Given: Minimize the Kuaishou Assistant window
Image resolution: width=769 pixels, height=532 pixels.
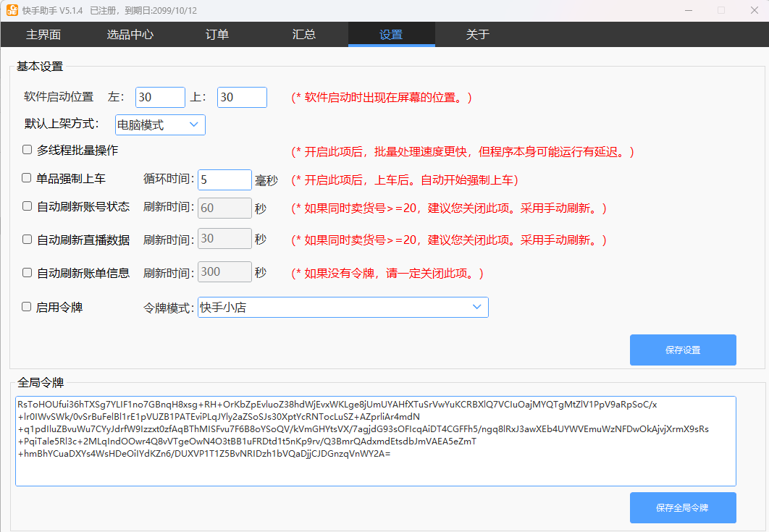Looking at the screenshot, I should pos(687,10).
